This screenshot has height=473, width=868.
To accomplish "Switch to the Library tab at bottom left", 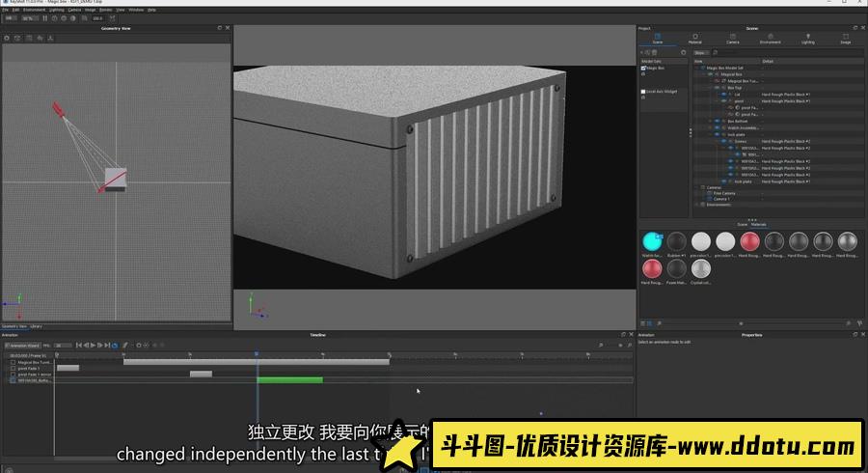I will point(36,326).
